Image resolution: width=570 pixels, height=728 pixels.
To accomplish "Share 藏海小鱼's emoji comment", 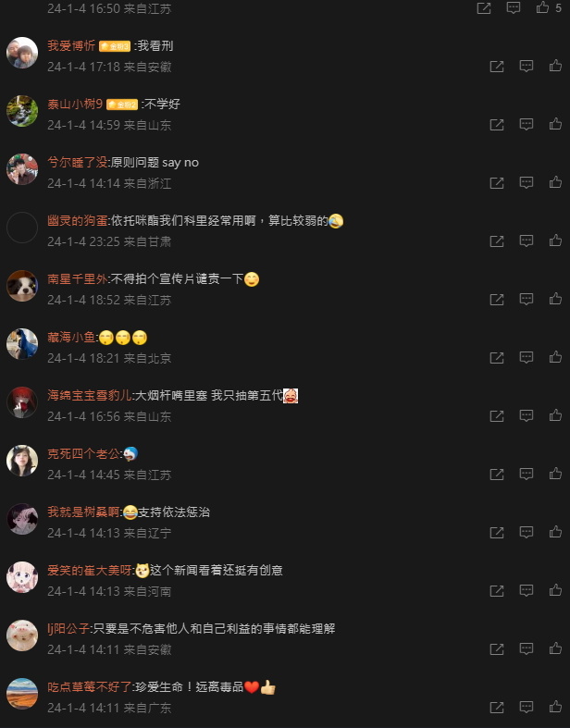I will [x=497, y=358].
